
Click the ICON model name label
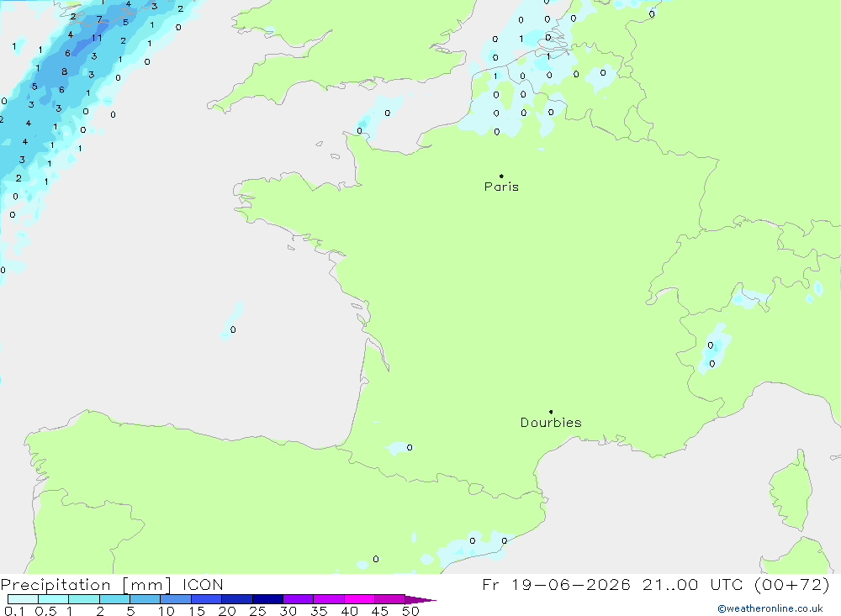203,584
